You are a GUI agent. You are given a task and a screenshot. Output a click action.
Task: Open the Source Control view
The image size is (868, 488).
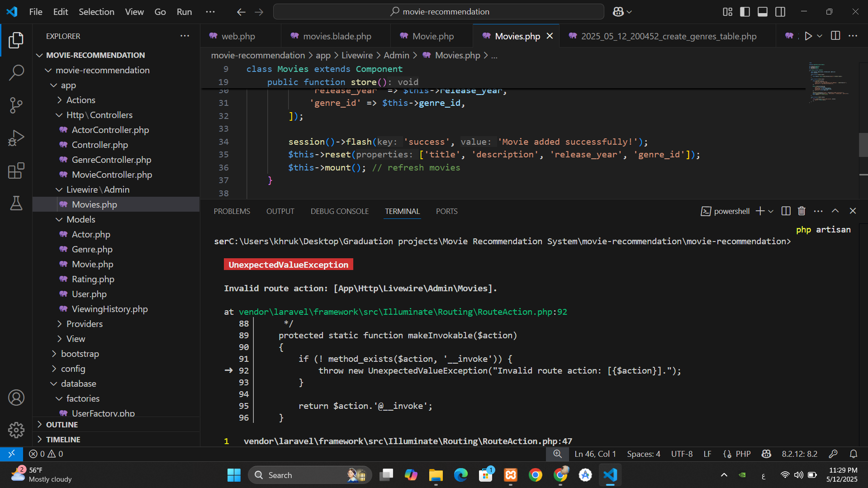(x=16, y=105)
